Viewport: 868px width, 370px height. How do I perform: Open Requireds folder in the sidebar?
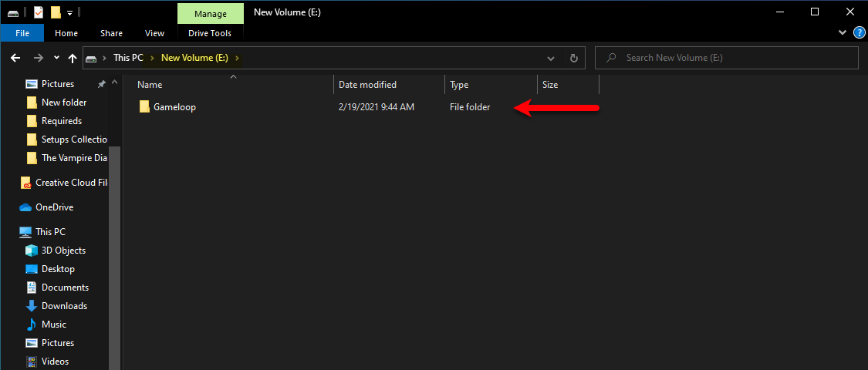[62, 120]
